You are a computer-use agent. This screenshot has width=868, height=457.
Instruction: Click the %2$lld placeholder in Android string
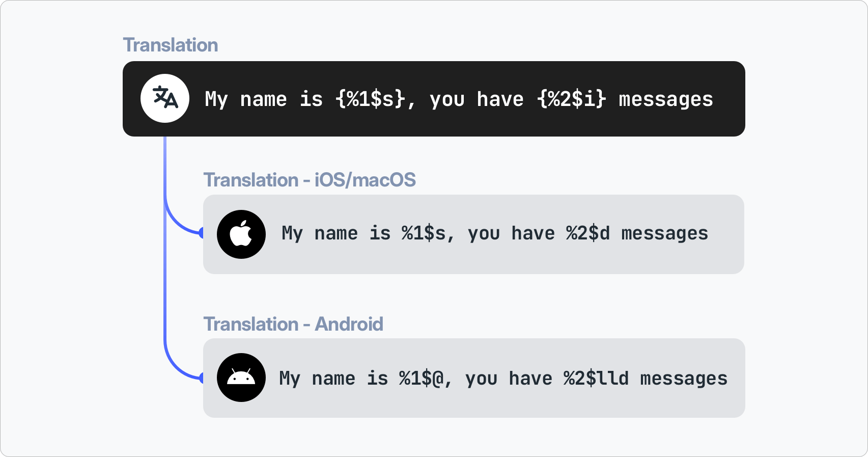click(x=596, y=379)
